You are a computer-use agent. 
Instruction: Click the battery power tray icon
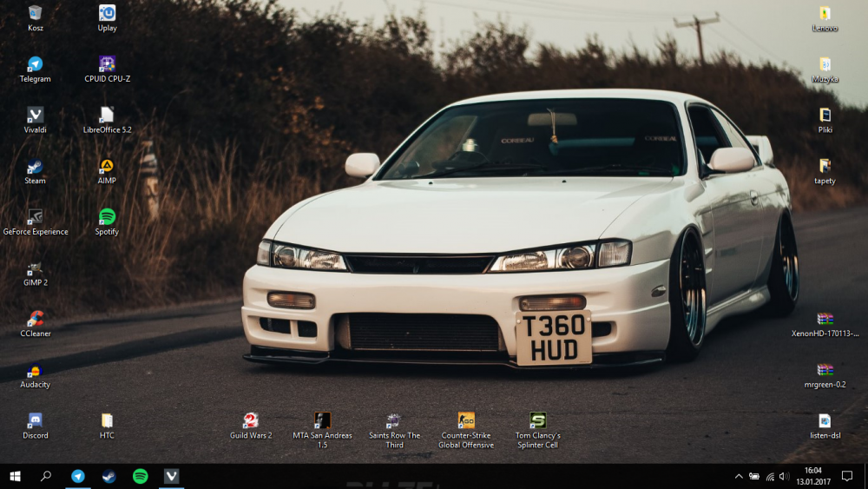754,476
